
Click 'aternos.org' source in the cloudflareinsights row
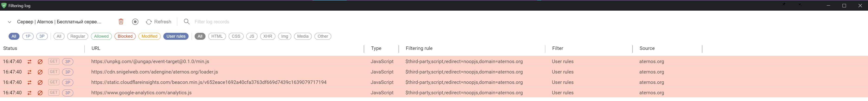coord(652,83)
